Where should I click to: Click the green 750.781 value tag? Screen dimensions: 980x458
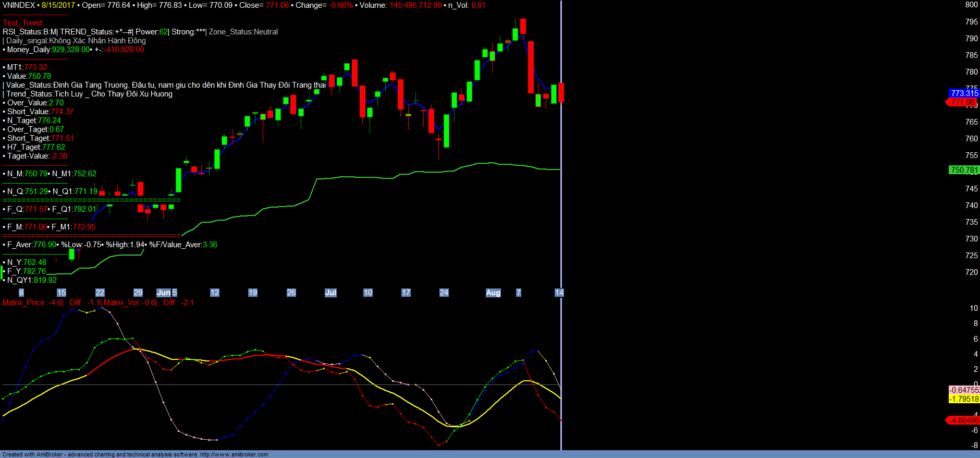pyautogui.click(x=964, y=170)
